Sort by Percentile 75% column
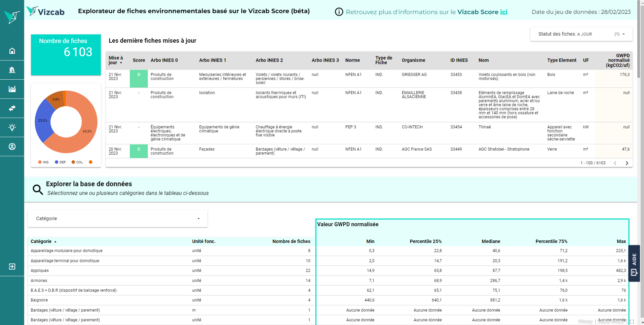 pyautogui.click(x=551, y=241)
